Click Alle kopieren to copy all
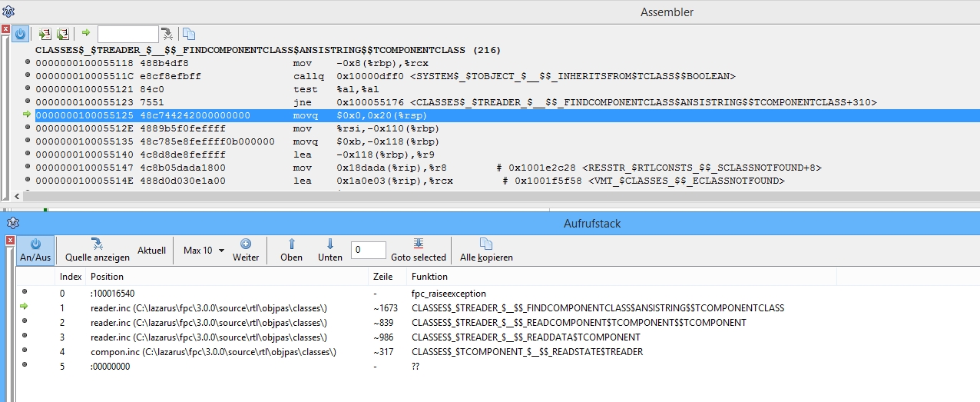980x402 pixels. (486, 250)
